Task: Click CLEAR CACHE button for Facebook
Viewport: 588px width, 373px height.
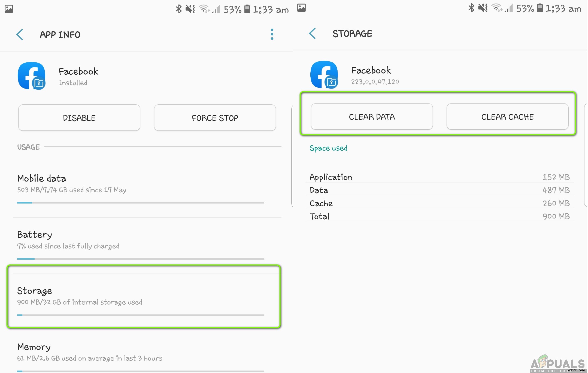Action: 507,116
